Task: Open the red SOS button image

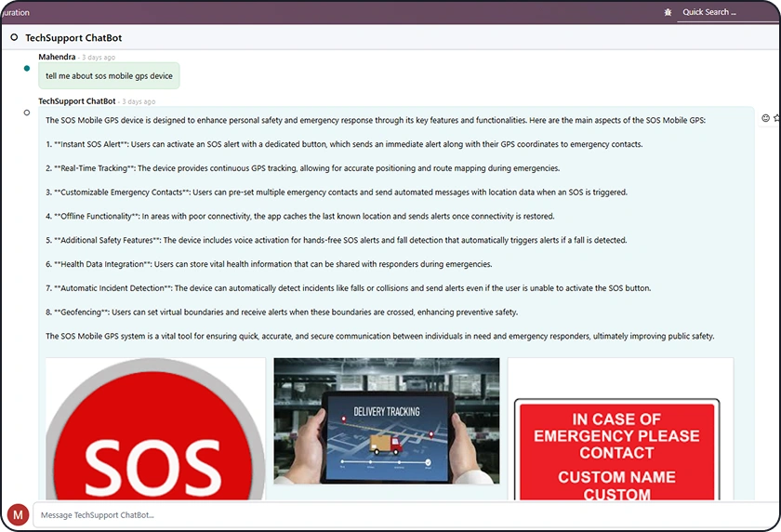Action: (x=155, y=429)
